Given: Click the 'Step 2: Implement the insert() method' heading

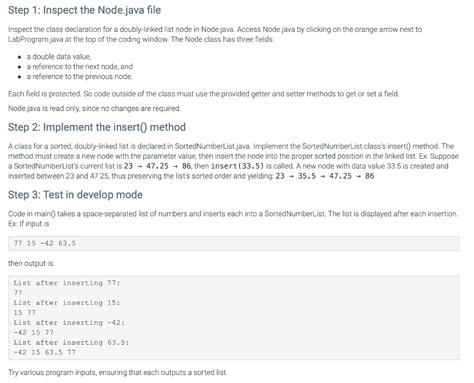Looking at the screenshot, I should point(97,127).
